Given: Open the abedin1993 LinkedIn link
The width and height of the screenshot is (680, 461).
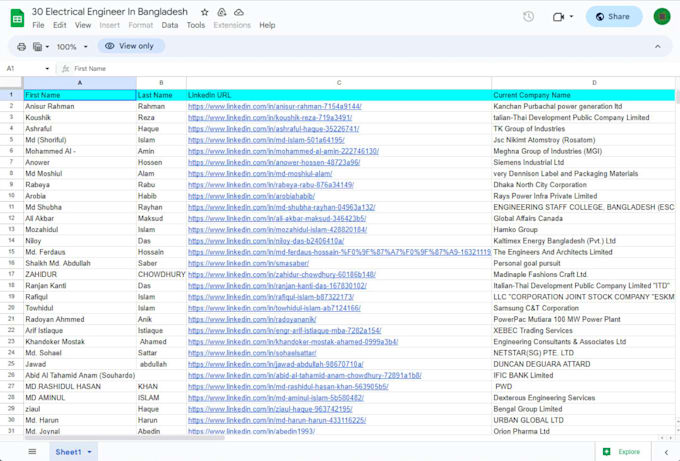Looking at the screenshot, I should click(x=252, y=432).
